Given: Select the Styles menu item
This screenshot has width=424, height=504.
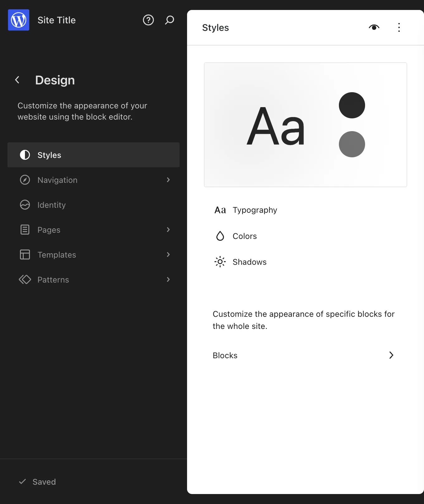Looking at the screenshot, I should click(94, 155).
